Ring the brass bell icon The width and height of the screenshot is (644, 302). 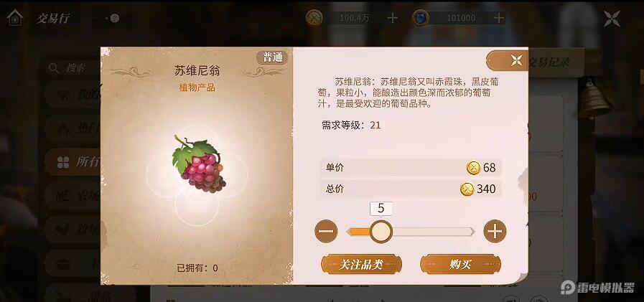(594, 98)
